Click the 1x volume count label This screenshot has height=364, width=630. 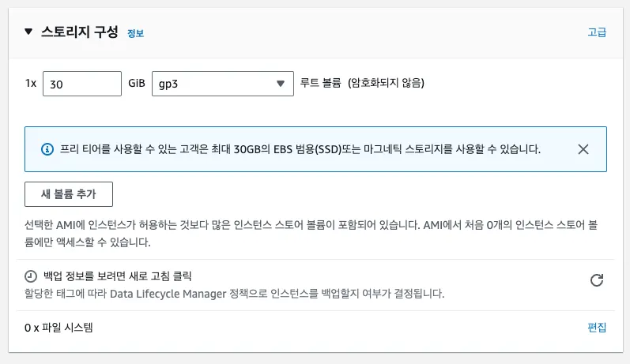31,83
